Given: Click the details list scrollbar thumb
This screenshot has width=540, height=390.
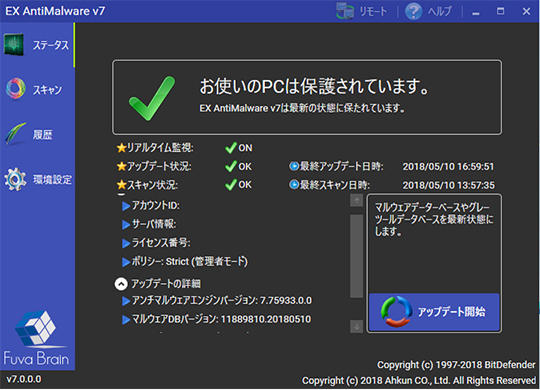Looking at the screenshot, I should tap(356, 256).
